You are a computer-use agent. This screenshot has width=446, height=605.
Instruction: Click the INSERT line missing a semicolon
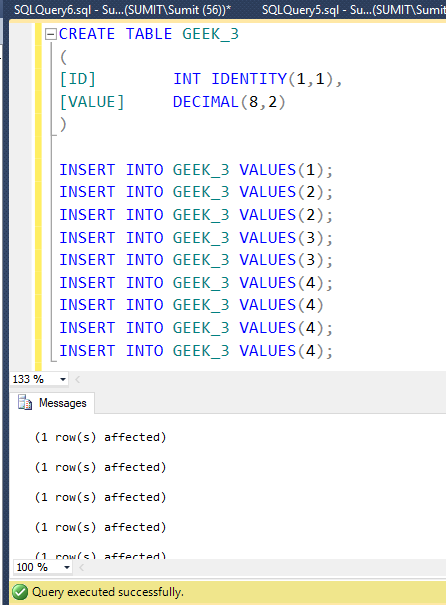coord(191,305)
